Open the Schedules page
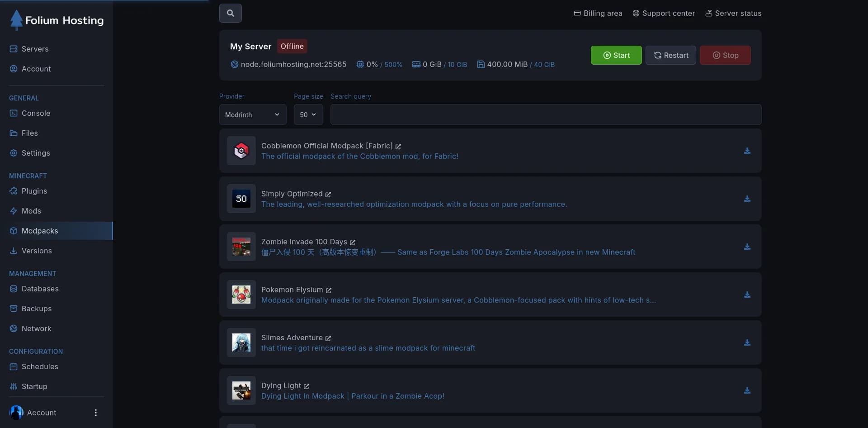 pos(57,366)
